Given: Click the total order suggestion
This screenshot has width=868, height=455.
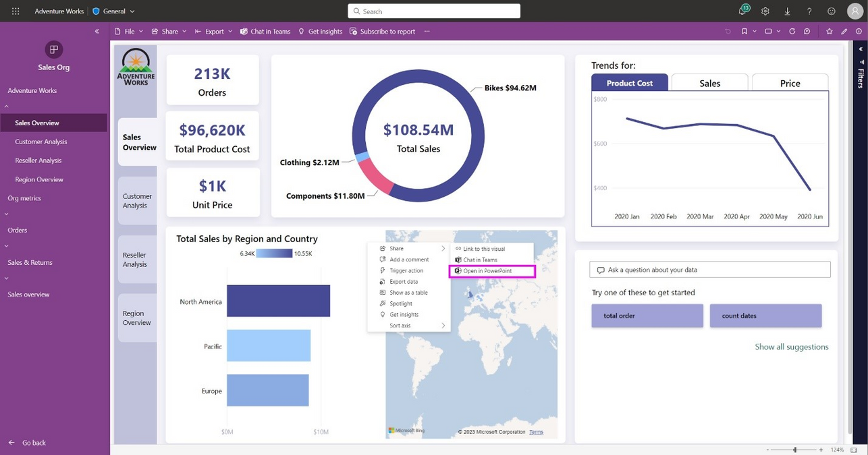Looking at the screenshot, I should point(647,316).
